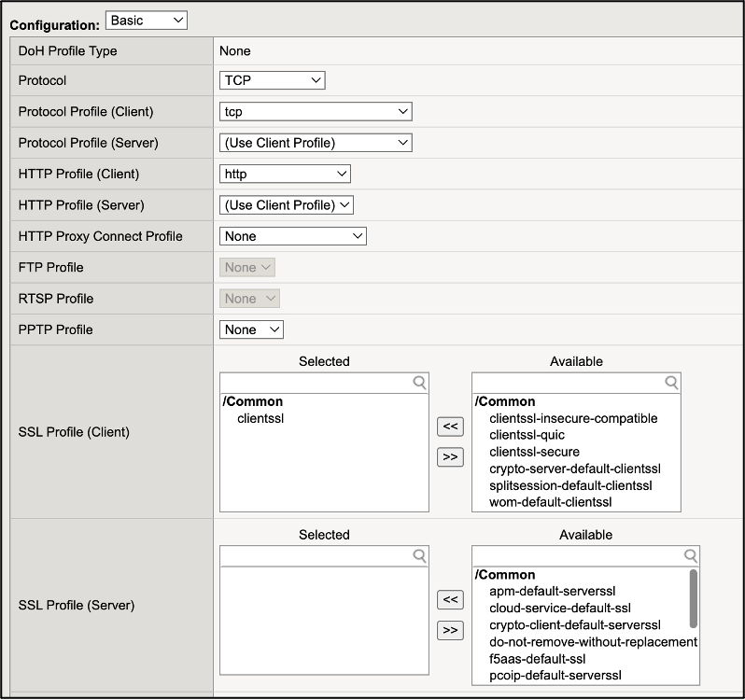This screenshot has width=745, height=700.
Task: Click search icon in SSL Server Available filter
Action: click(690, 556)
